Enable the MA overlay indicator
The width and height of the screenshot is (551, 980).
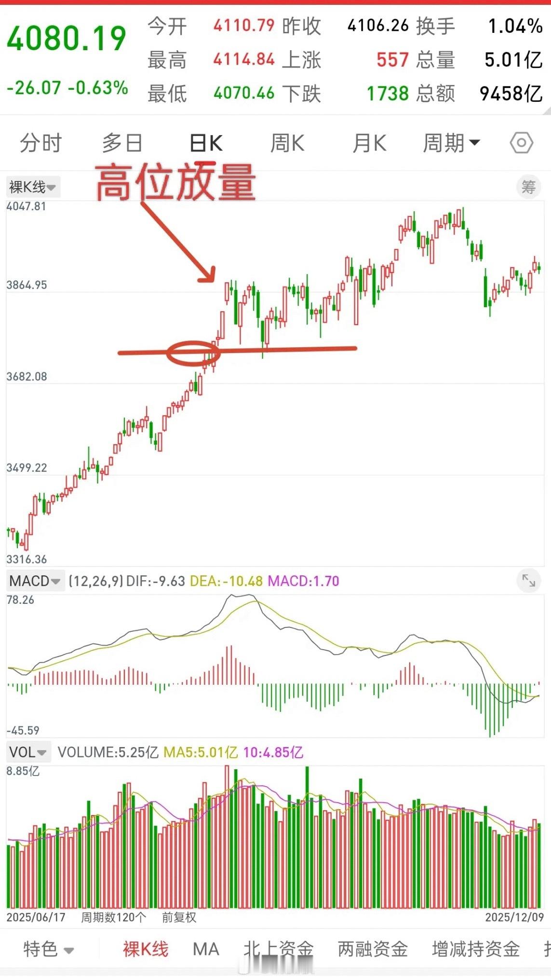(x=206, y=949)
